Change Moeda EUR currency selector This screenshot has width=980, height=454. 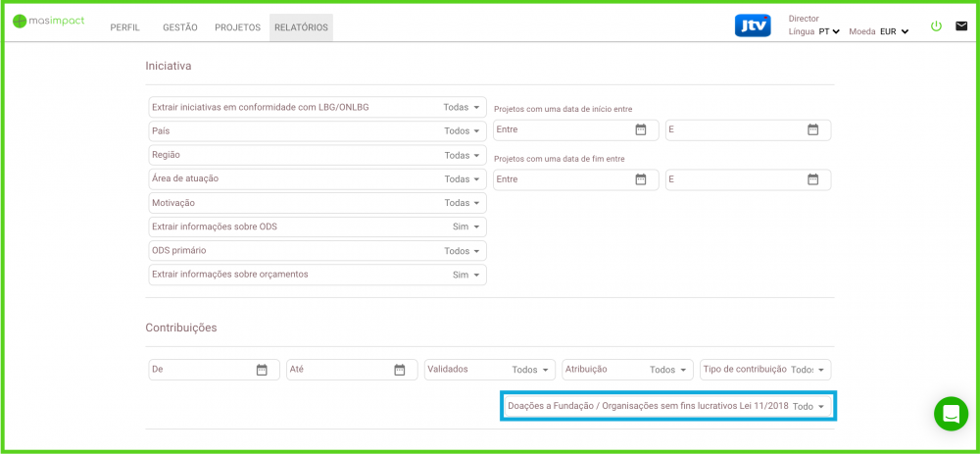(x=894, y=31)
